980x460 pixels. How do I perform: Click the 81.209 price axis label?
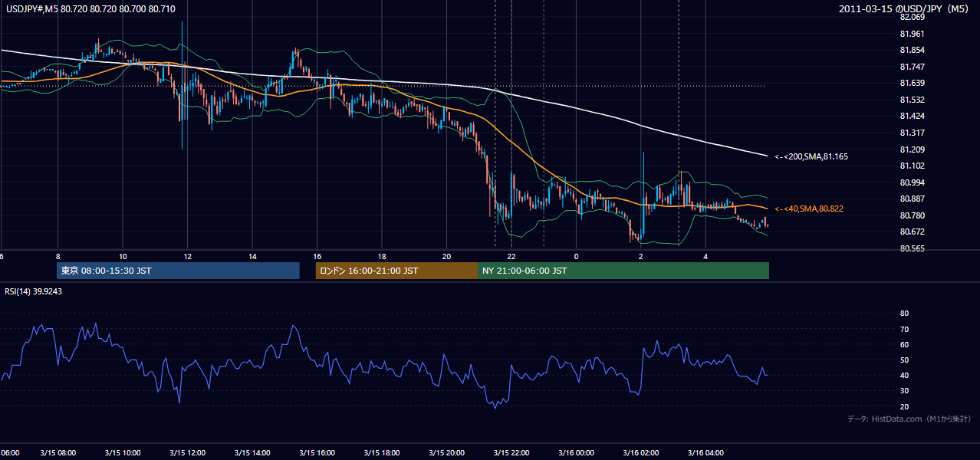913,149
